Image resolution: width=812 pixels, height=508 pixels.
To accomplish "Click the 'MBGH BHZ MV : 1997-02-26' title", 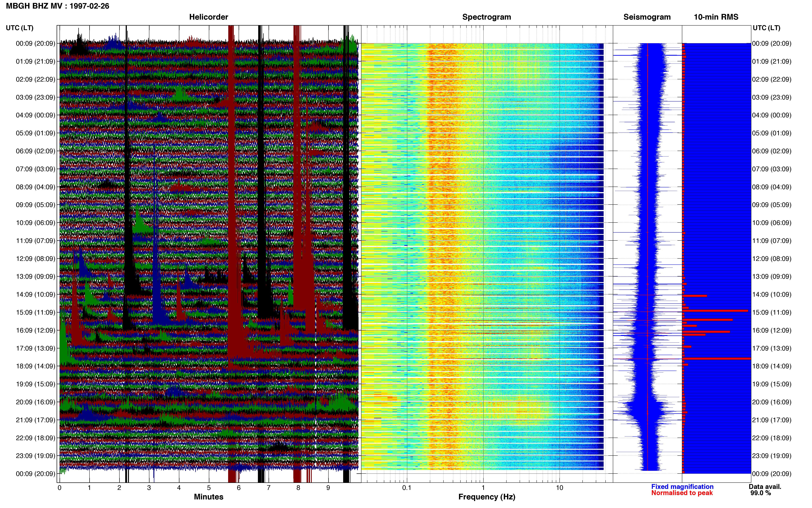I will click(57, 6).
